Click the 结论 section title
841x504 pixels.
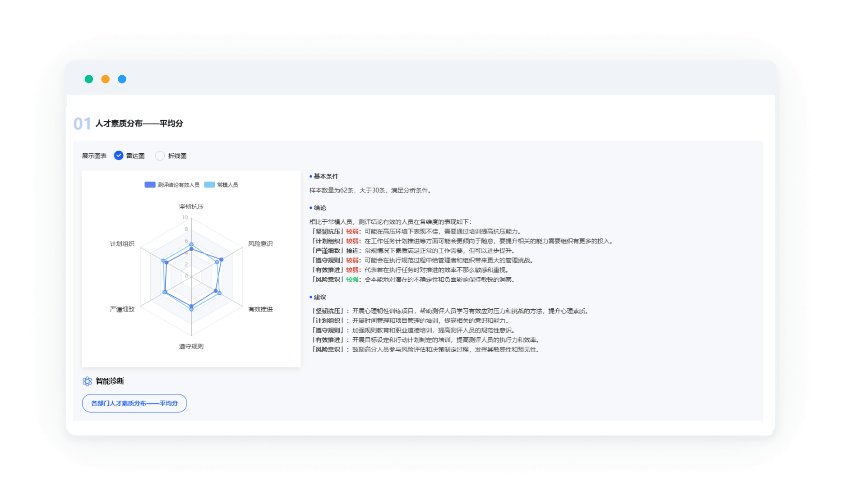(x=320, y=208)
